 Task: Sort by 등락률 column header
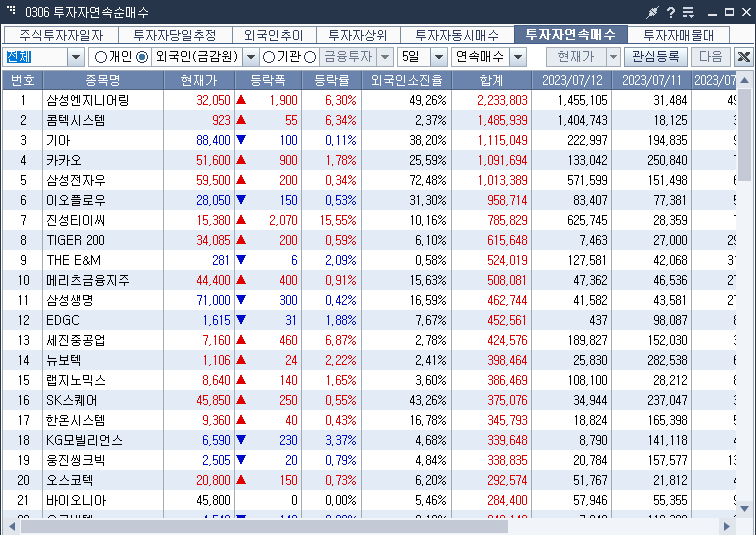click(332, 80)
